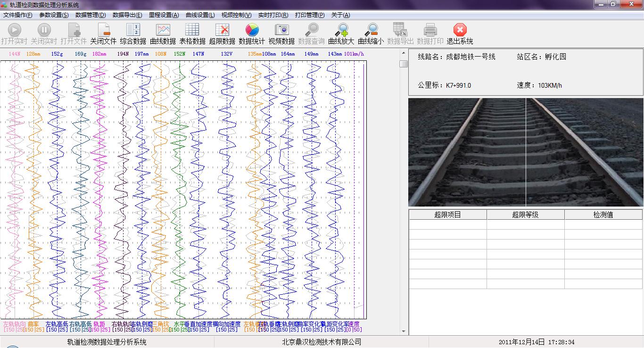Click the 197mm channel value
This screenshot has height=348, width=644.
[142, 54]
